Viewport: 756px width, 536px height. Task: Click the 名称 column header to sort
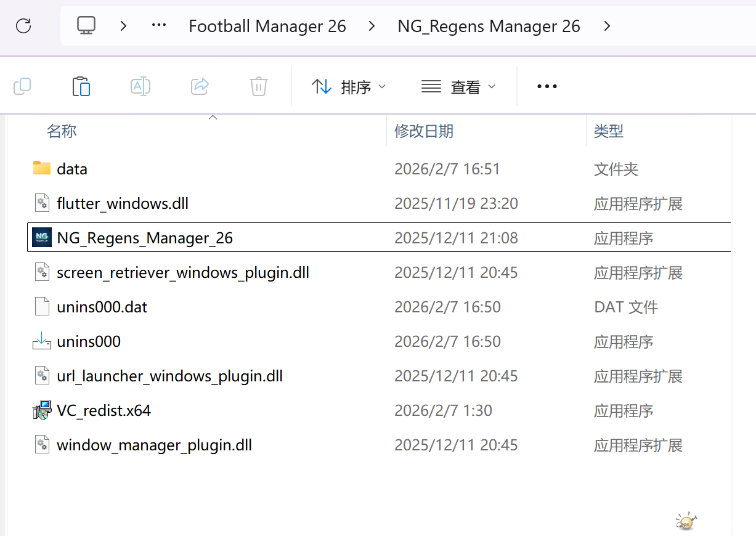(x=62, y=131)
